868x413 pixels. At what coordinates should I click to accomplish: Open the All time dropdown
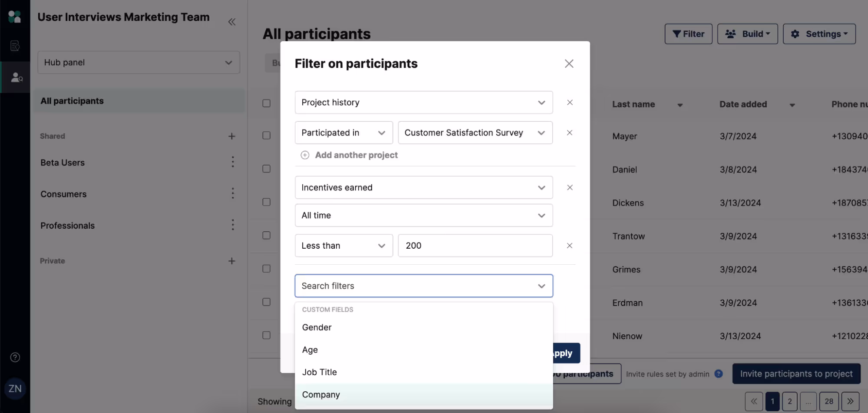click(x=423, y=215)
